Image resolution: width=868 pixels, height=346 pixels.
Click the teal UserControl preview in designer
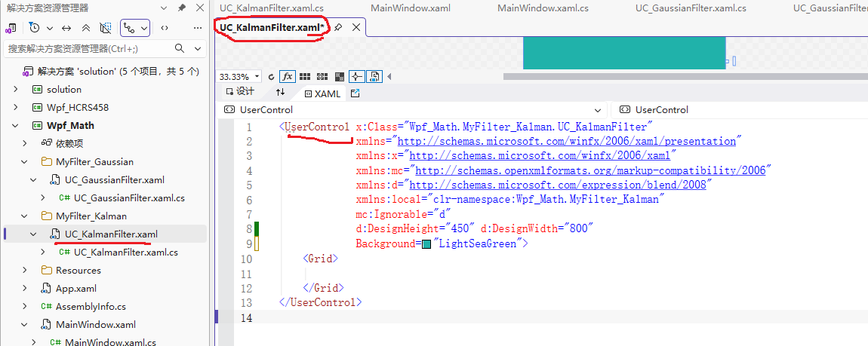tap(624, 53)
